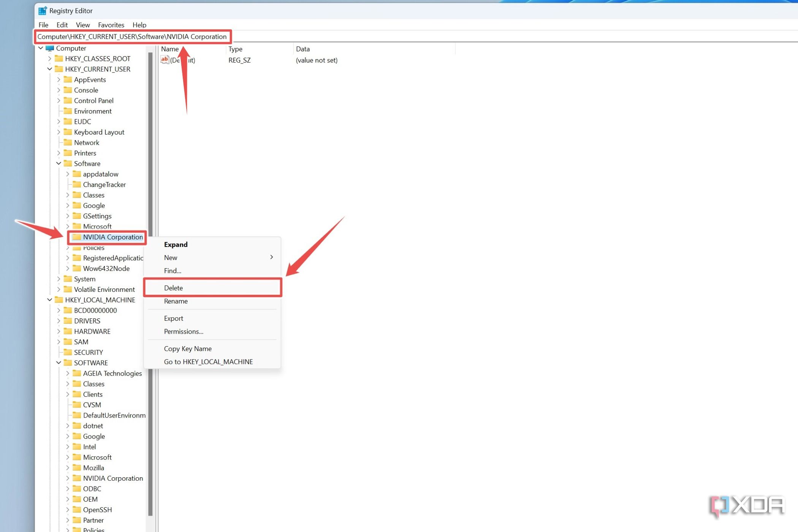Click the AGEIA Technologies folder icon

[76, 373]
